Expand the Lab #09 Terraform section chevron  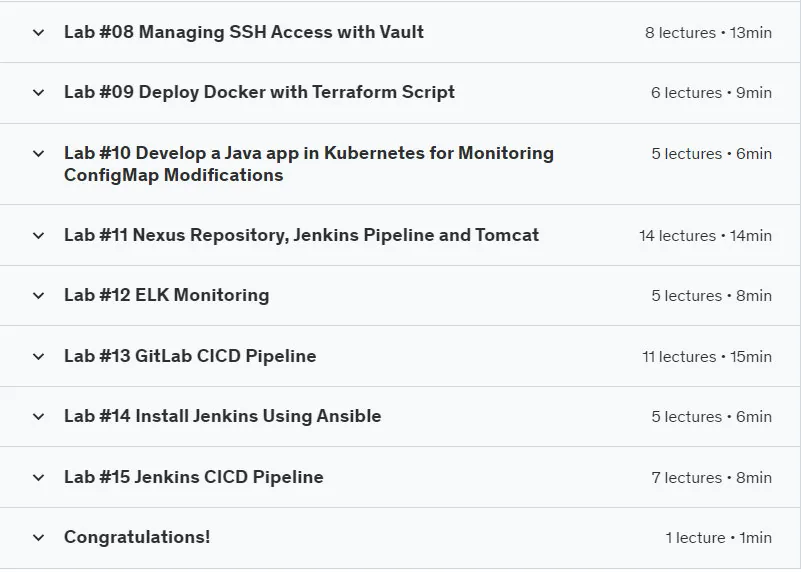click(x=38, y=92)
